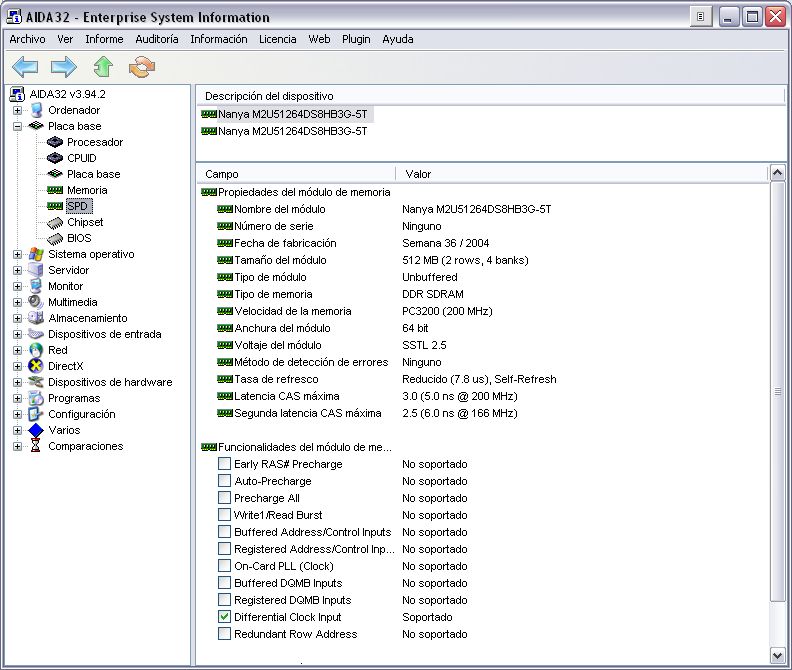Expand the Servidor node
This screenshot has width=792, height=670.
18,270
